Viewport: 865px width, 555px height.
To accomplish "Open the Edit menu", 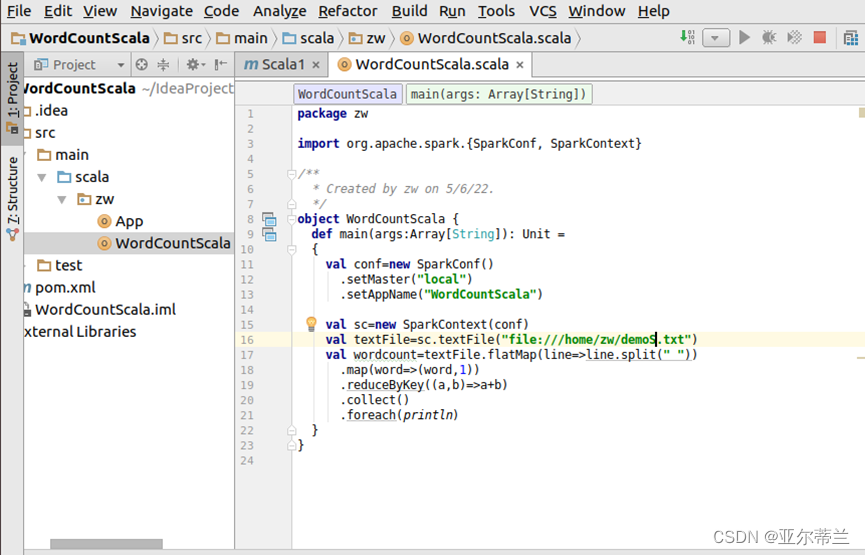I will pyautogui.click(x=58, y=11).
